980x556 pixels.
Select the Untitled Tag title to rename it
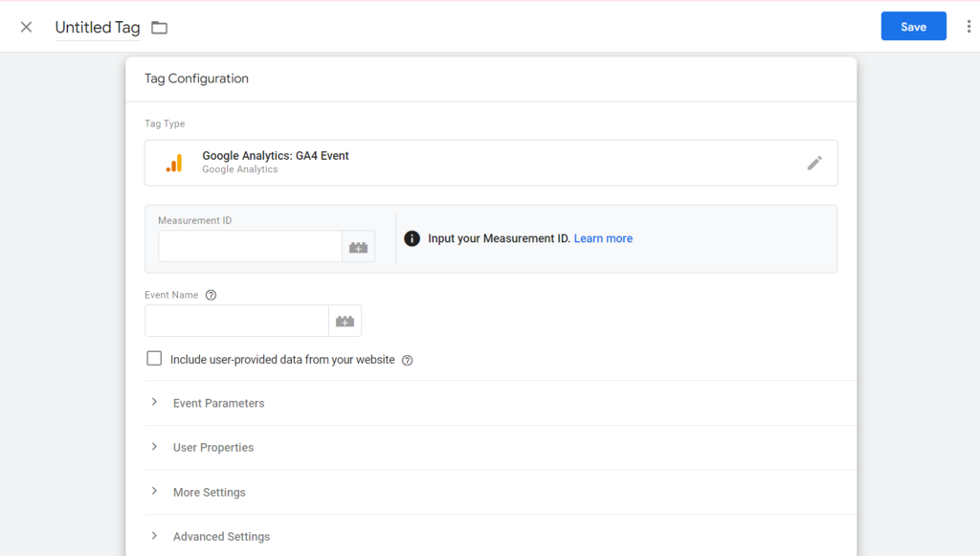(x=97, y=27)
